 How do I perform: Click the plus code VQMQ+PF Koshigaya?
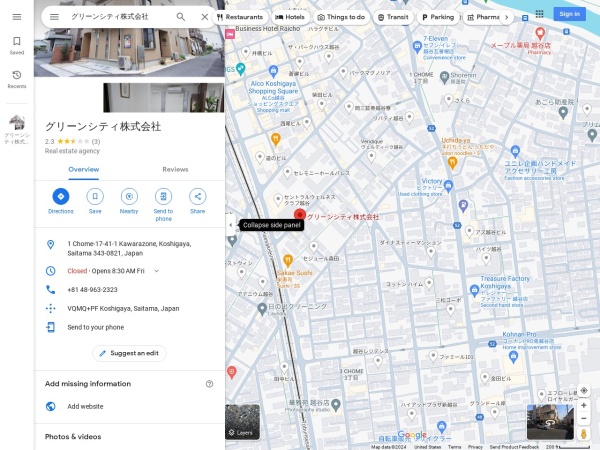click(x=123, y=308)
